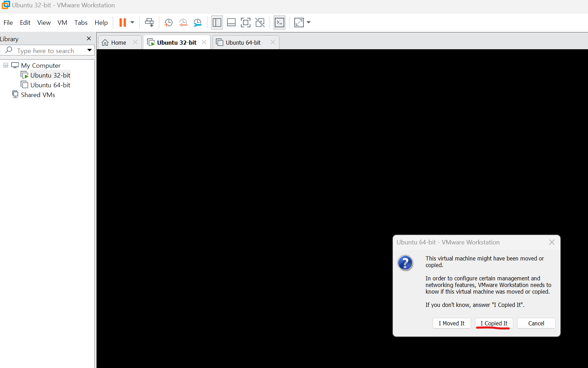Viewport: 588px width, 368px height.
Task: Click Send Ctrl+Alt+Del toolbar icon
Action: 149,23
